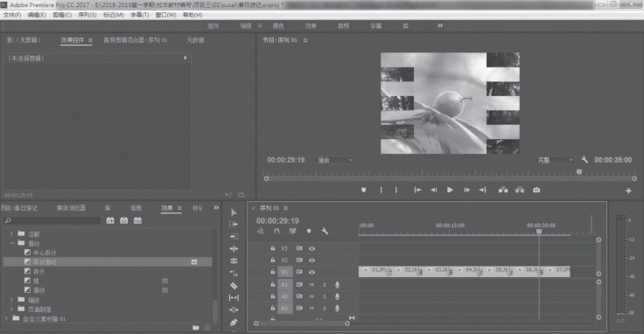Open 文件(F) menu
644x334 pixels.
(x=12, y=15)
